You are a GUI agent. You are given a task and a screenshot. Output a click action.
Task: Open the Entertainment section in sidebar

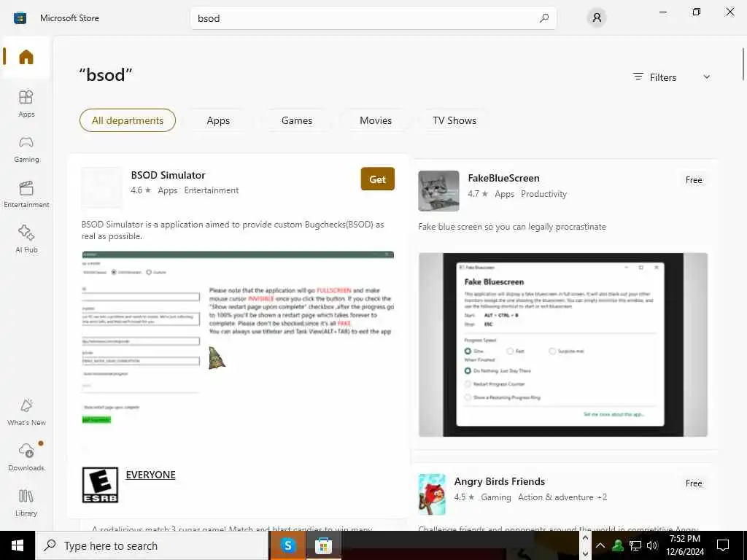(x=26, y=194)
